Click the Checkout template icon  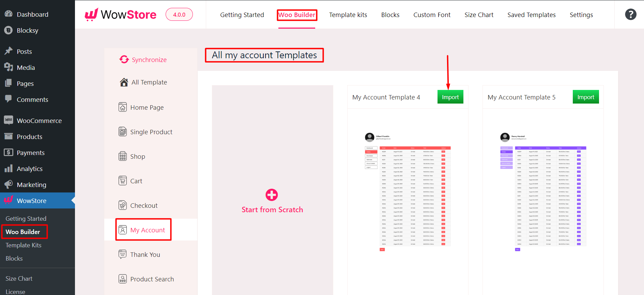123,205
